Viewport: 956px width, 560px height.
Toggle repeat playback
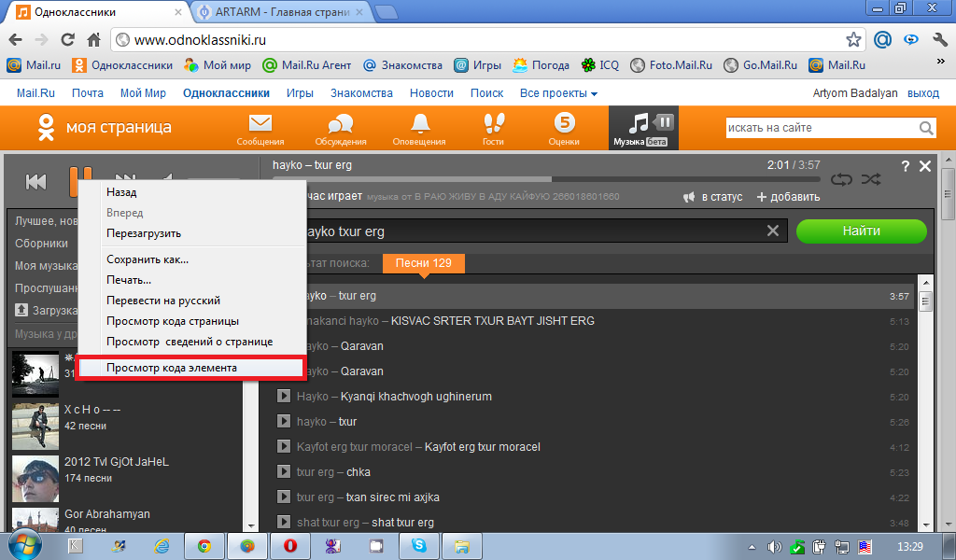coord(841,180)
